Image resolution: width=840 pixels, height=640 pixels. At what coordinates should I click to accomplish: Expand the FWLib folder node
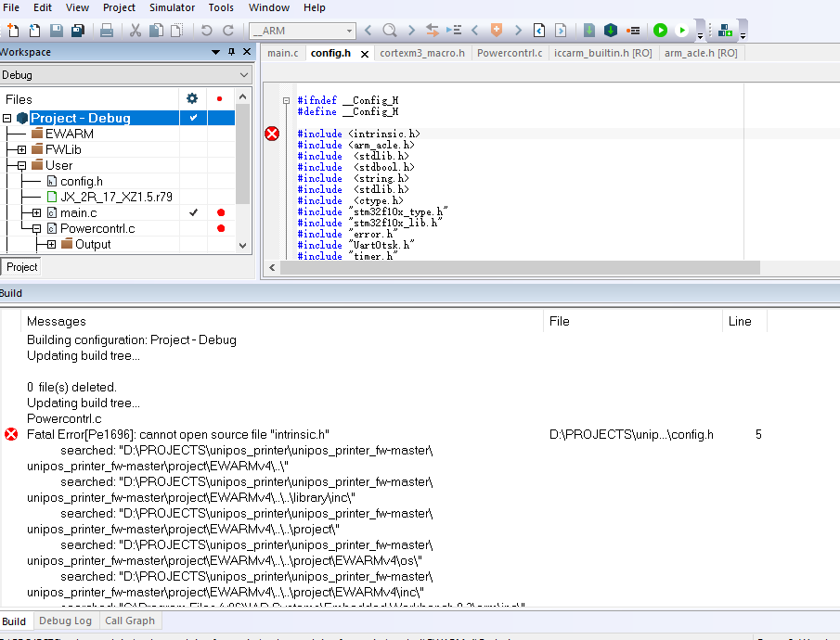(x=21, y=149)
